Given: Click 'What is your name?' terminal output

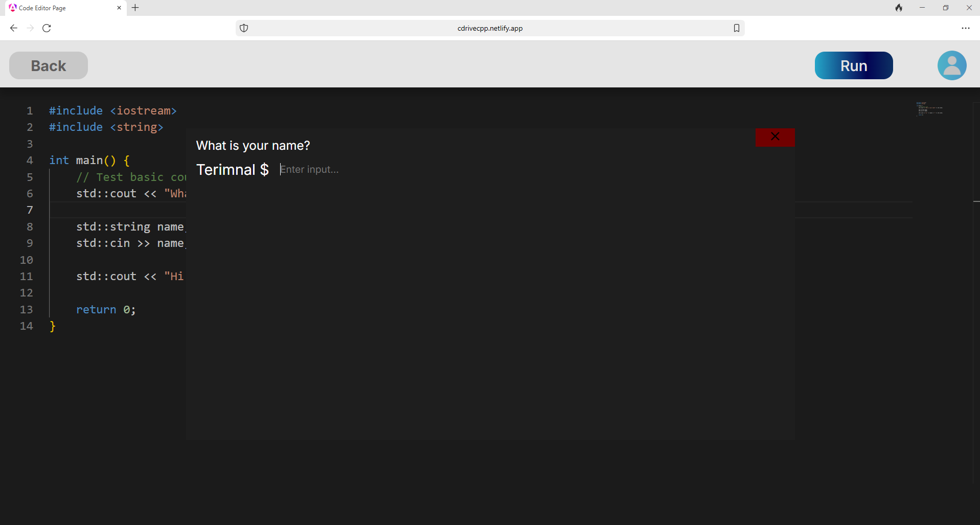Looking at the screenshot, I should 253,146.
